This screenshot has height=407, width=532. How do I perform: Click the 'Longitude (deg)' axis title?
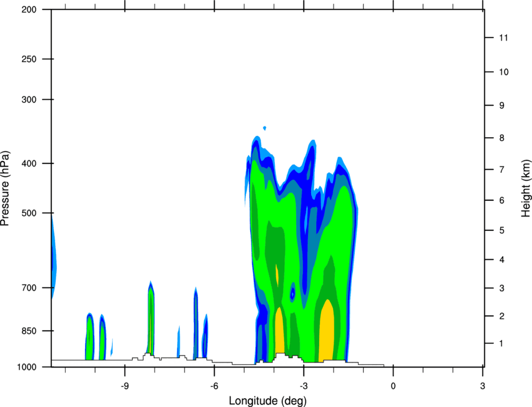[x=268, y=401]
